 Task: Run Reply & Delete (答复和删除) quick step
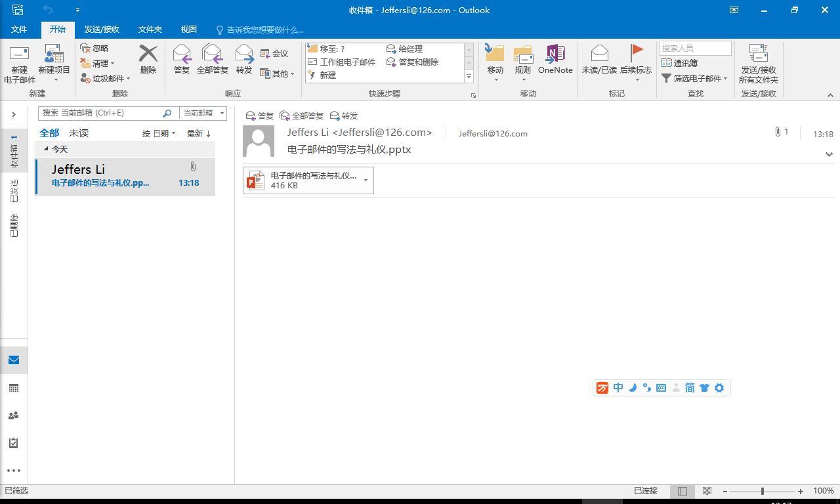pyautogui.click(x=412, y=62)
